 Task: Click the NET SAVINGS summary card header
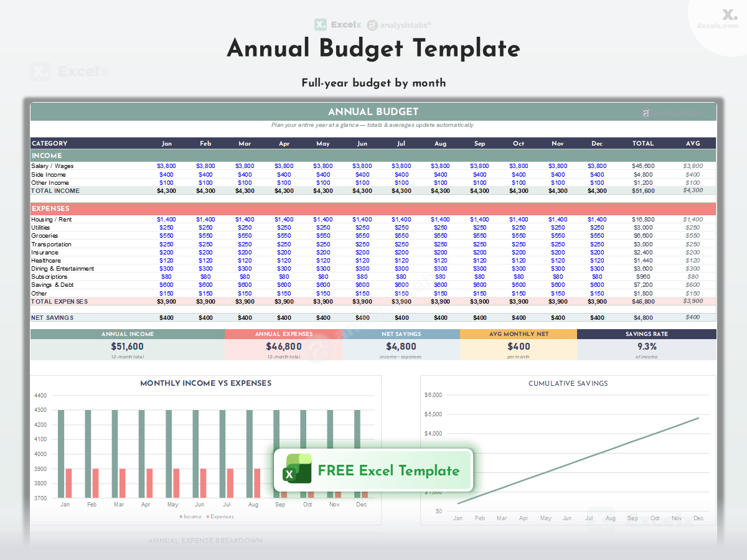(x=401, y=334)
